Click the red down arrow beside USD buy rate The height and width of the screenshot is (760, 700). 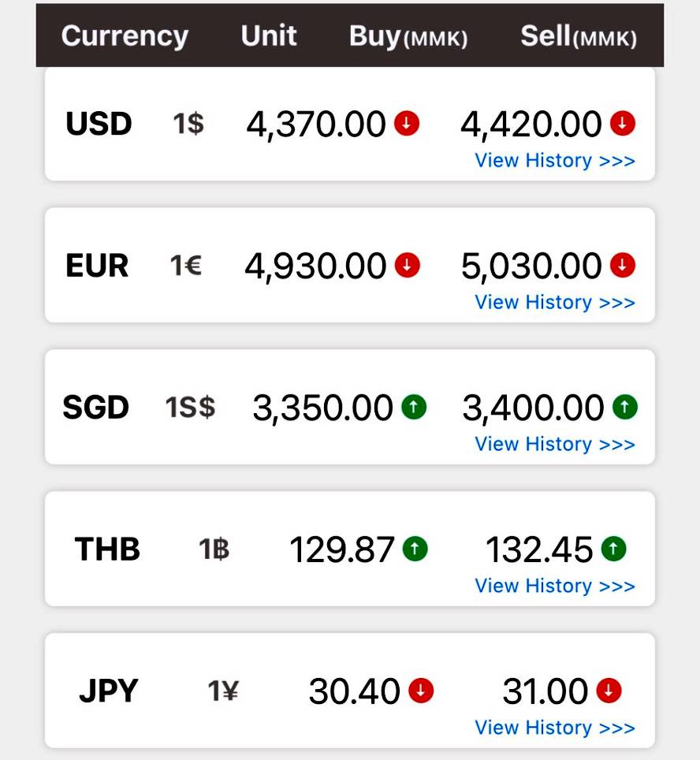[407, 124]
